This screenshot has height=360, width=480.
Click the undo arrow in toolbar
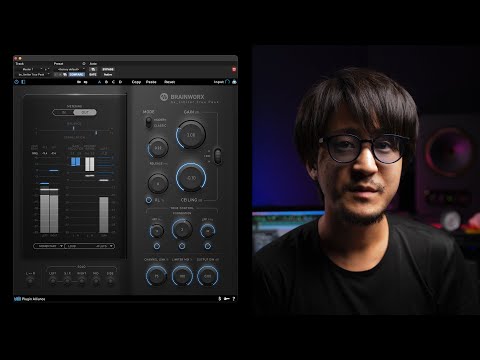[x=79, y=82]
